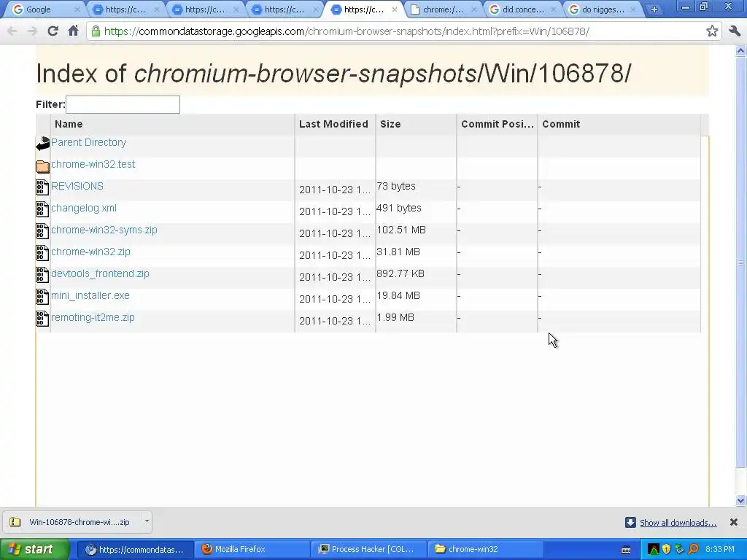Open the wrench settings menu
The height and width of the screenshot is (560, 747).
coord(735,31)
